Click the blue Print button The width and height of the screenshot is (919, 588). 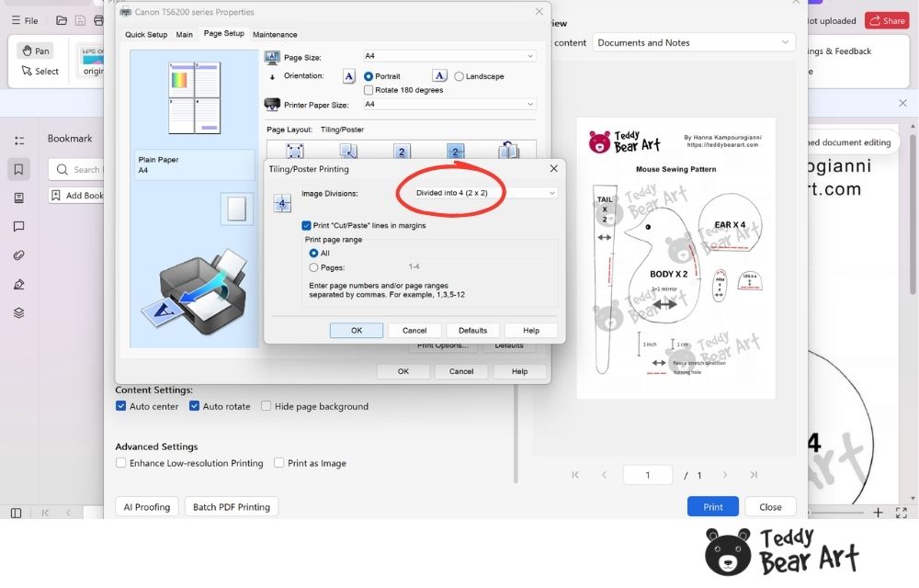[x=713, y=506]
